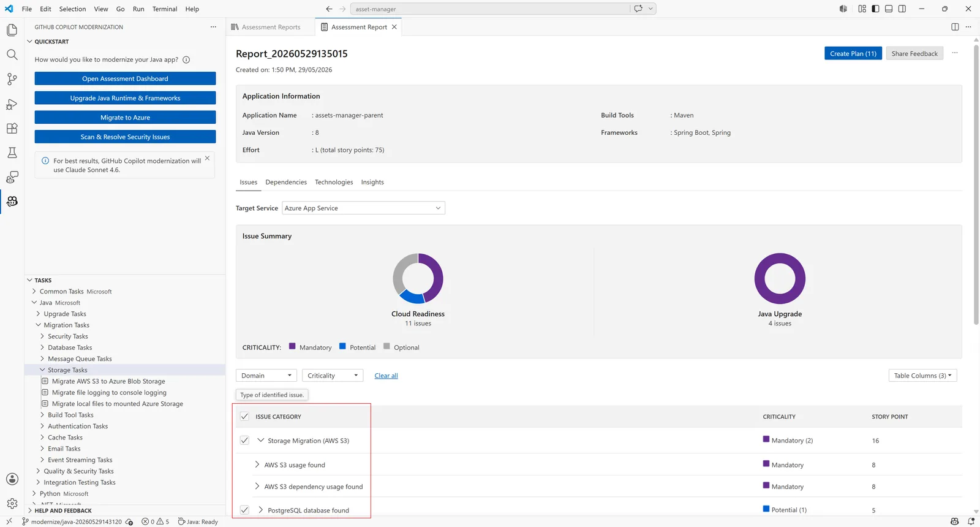Open GitHub Copilot modernization activity icon
The image size is (980, 527).
12,202
